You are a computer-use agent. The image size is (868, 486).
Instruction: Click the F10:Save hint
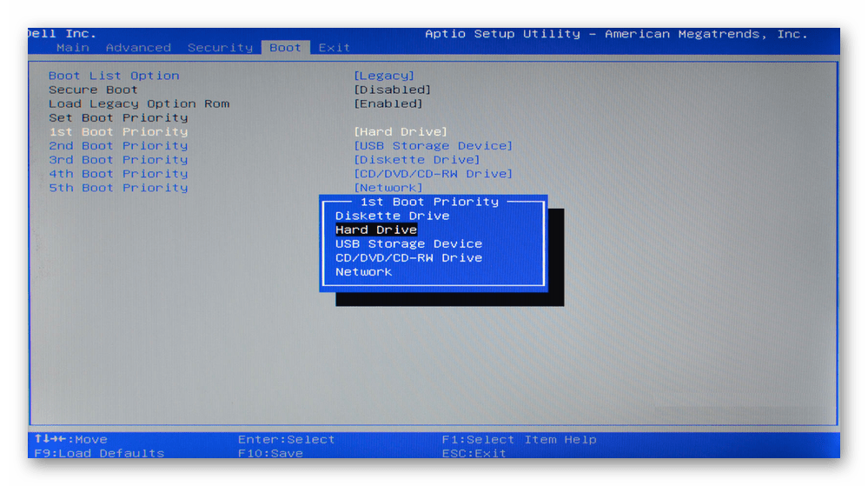coord(270,453)
